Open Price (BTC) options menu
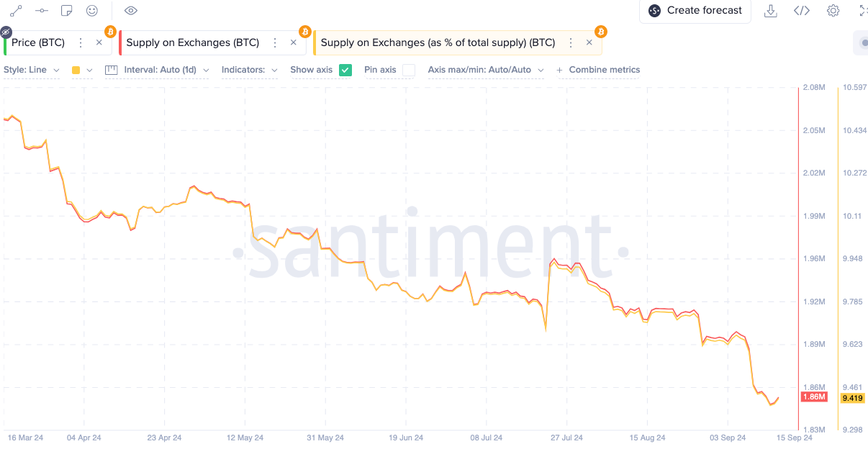868x449 pixels. pos(81,42)
